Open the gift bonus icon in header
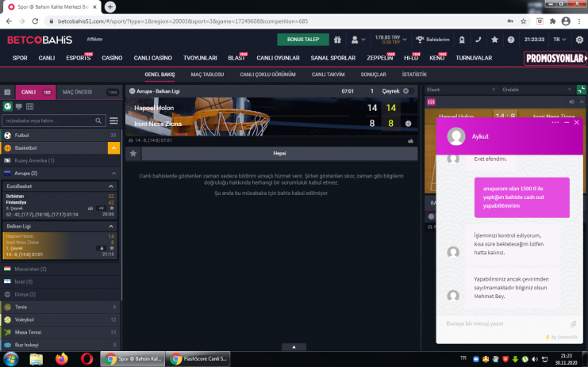This screenshot has height=367, width=588. [x=337, y=40]
